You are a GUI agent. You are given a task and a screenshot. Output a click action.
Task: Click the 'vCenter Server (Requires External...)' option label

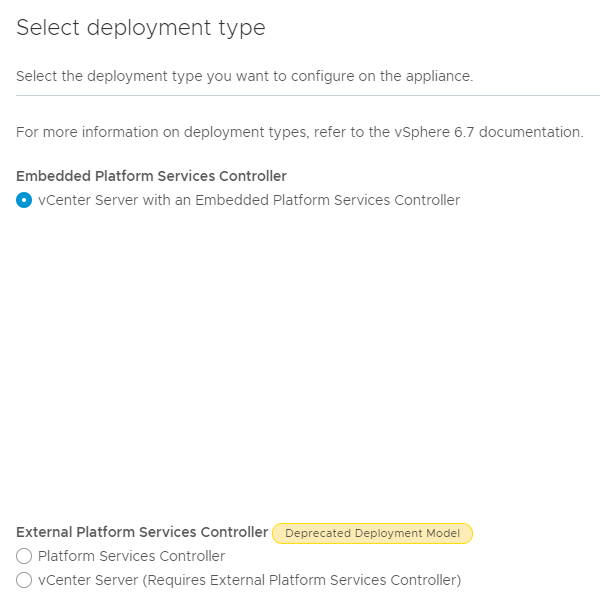[x=249, y=580]
